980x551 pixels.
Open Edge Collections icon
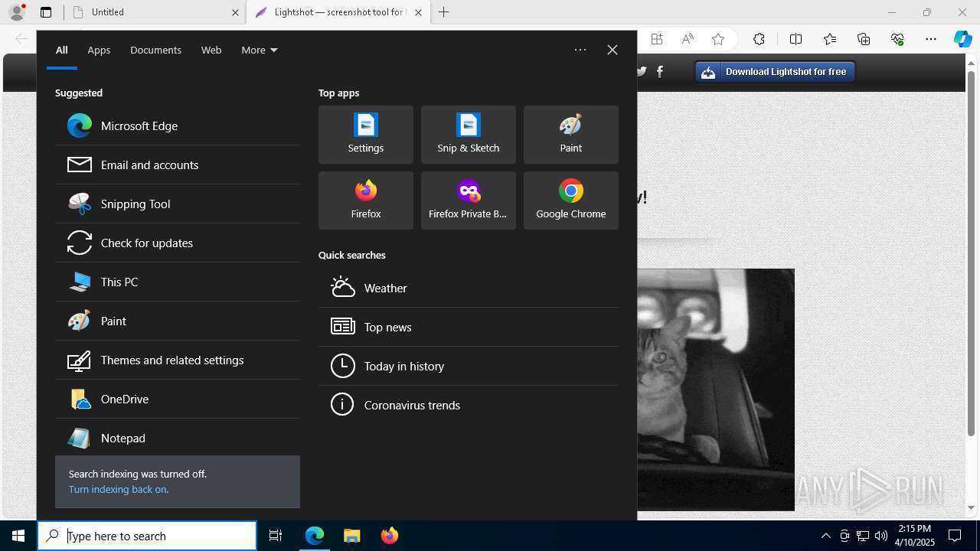click(x=864, y=39)
